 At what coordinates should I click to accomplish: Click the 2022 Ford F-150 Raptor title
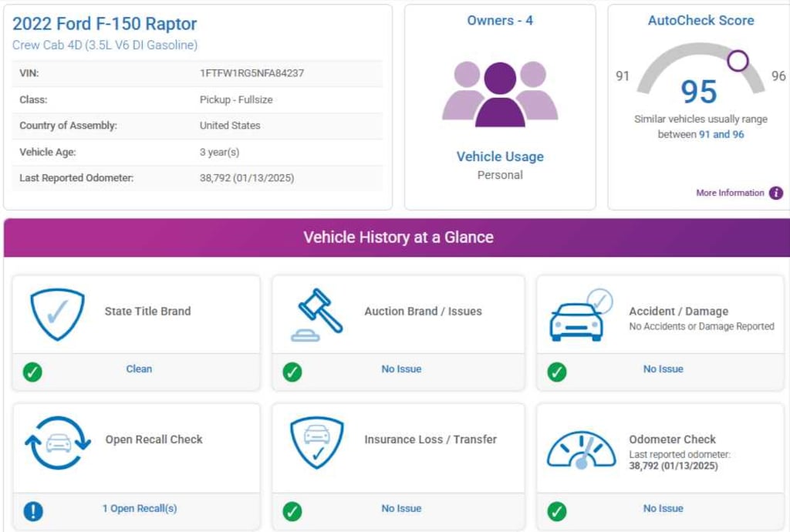(x=105, y=24)
